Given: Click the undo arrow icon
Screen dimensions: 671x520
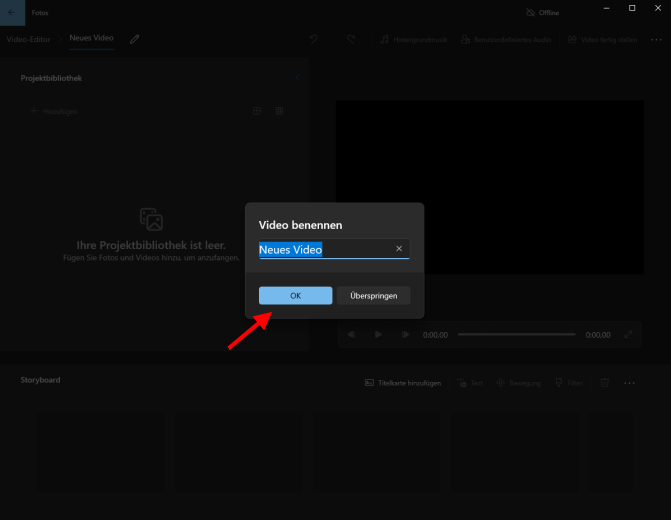Looking at the screenshot, I should (x=314, y=39).
